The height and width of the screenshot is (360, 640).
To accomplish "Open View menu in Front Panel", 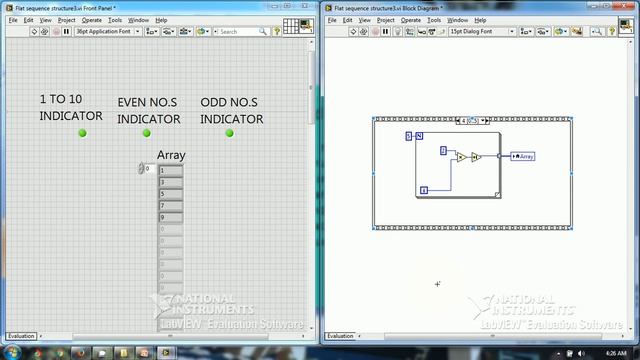I will click(45, 20).
